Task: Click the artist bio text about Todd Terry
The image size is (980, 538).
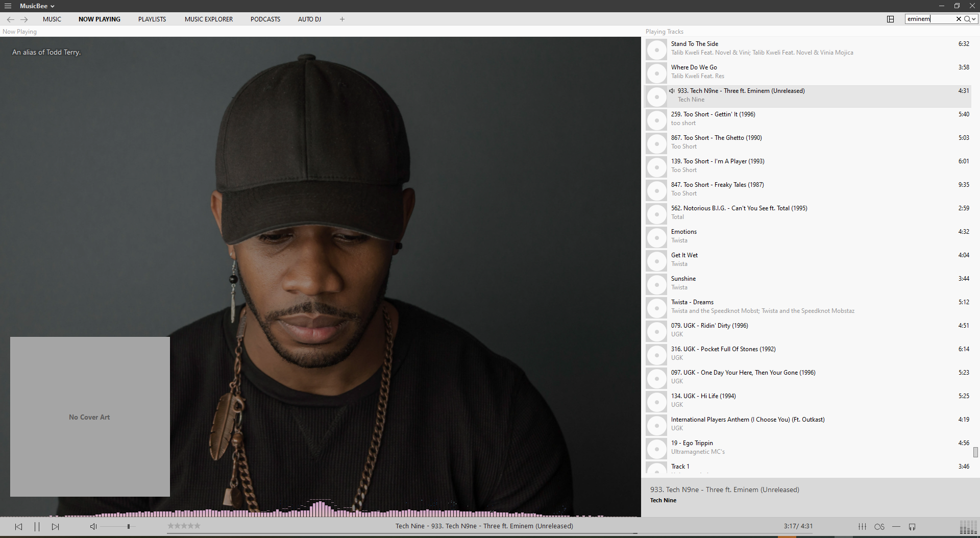Action: [46, 52]
